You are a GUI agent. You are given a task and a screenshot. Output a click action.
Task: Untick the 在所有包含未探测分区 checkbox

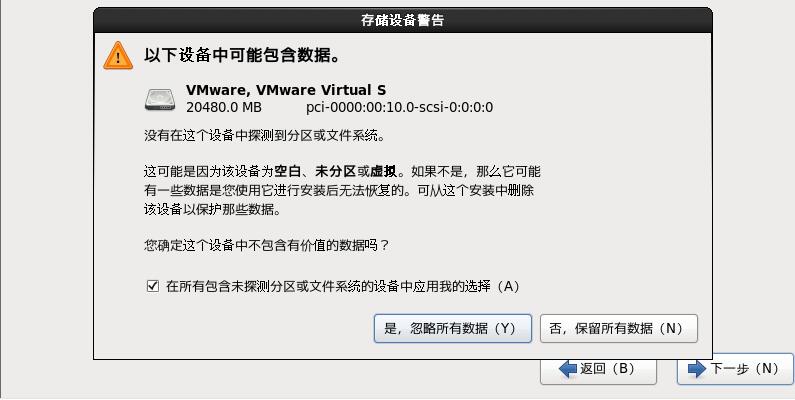pos(153,286)
